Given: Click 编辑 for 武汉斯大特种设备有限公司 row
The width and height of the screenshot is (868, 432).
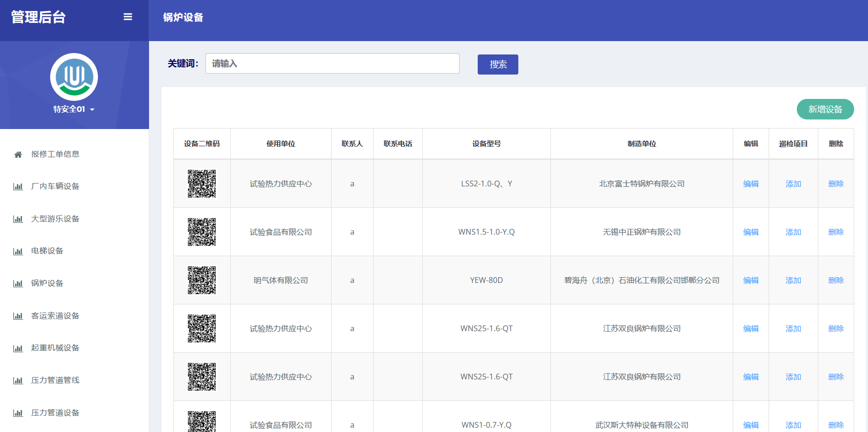Looking at the screenshot, I should point(751,425).
